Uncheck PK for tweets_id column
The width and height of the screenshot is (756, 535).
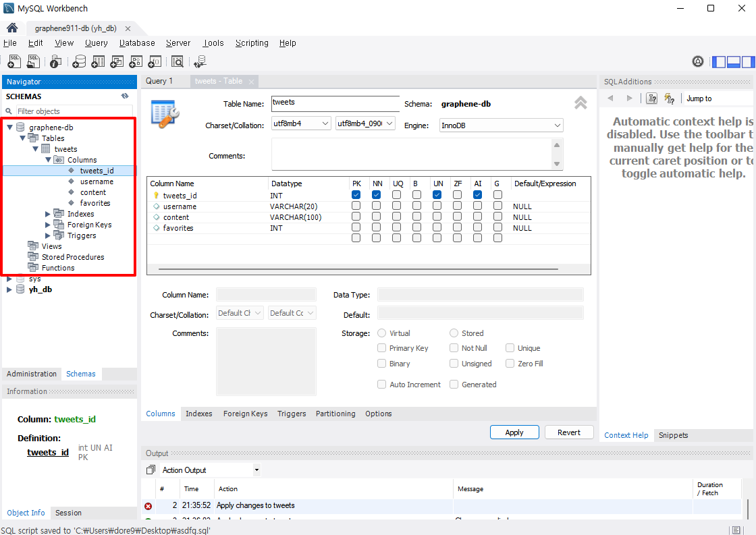click(x=356, y=195)
